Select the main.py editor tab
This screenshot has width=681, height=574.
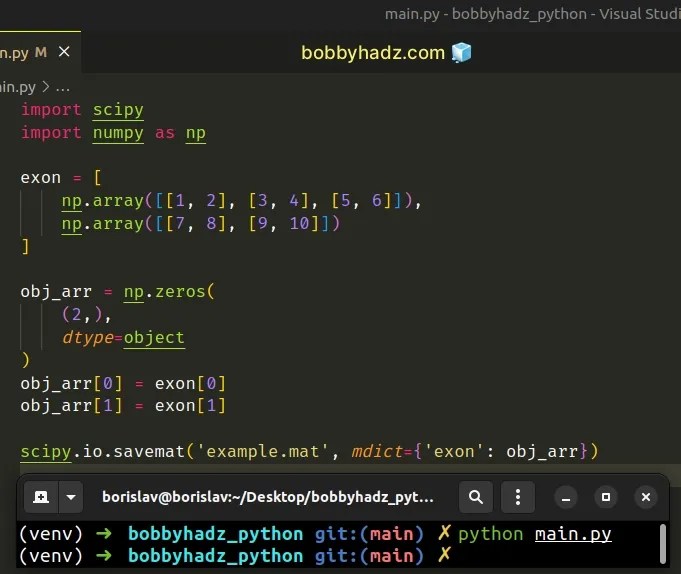(x=39, y=52)
